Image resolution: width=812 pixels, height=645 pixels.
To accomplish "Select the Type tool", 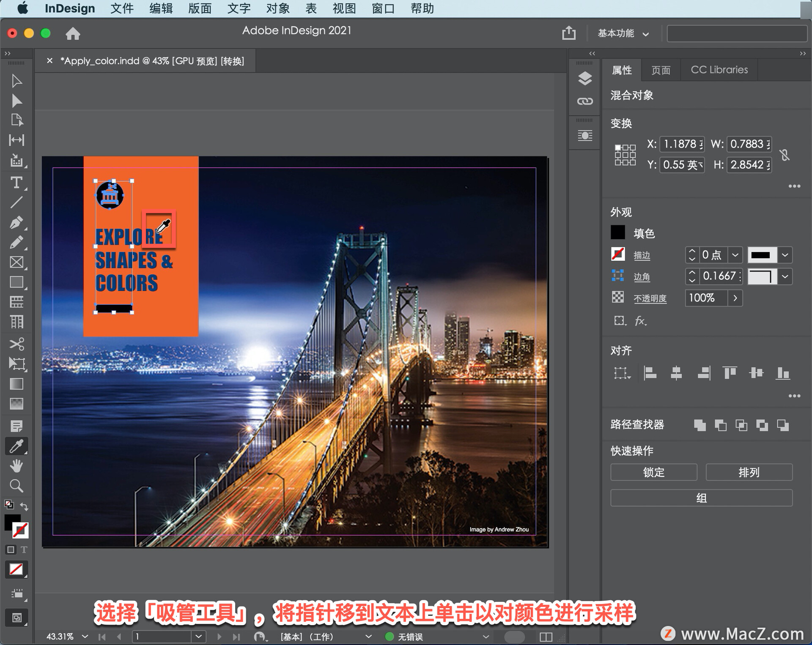I will click(16, 183).
